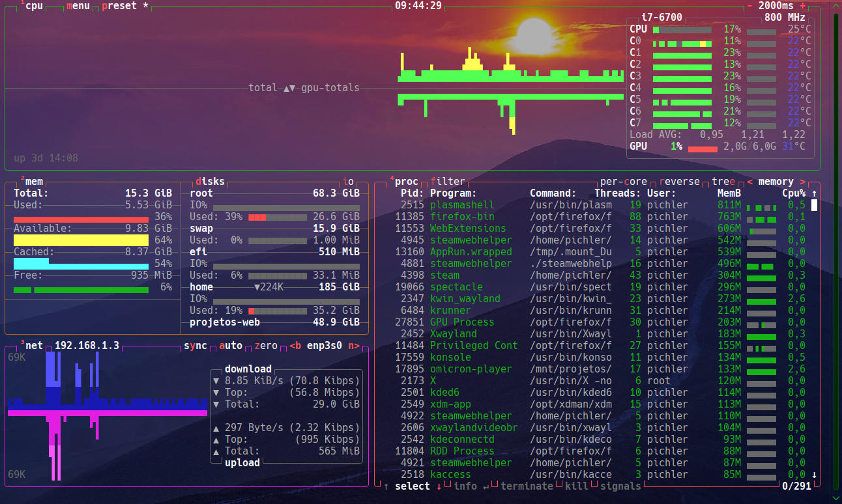Screen dimensions: 842x504
Task: Decrease update interval with minus next to 2000ms
Action: click(749, 6)
